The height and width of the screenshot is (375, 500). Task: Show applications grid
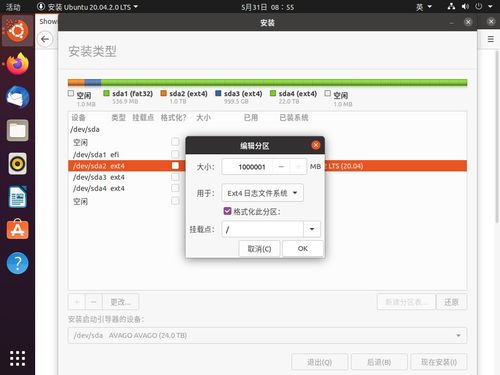click(x=17, y=358)
